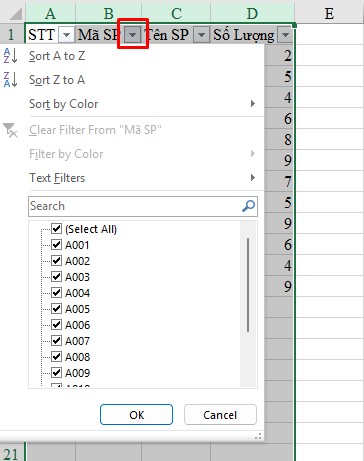Open the Mã SP column filter dropdown
Viewport: 364px width, 461px height.
pos(133,35)
